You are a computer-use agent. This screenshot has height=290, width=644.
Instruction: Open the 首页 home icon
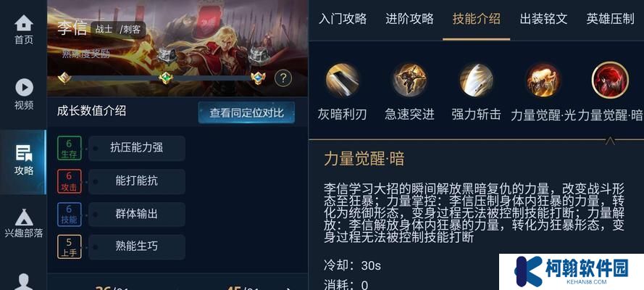(24, 30)
